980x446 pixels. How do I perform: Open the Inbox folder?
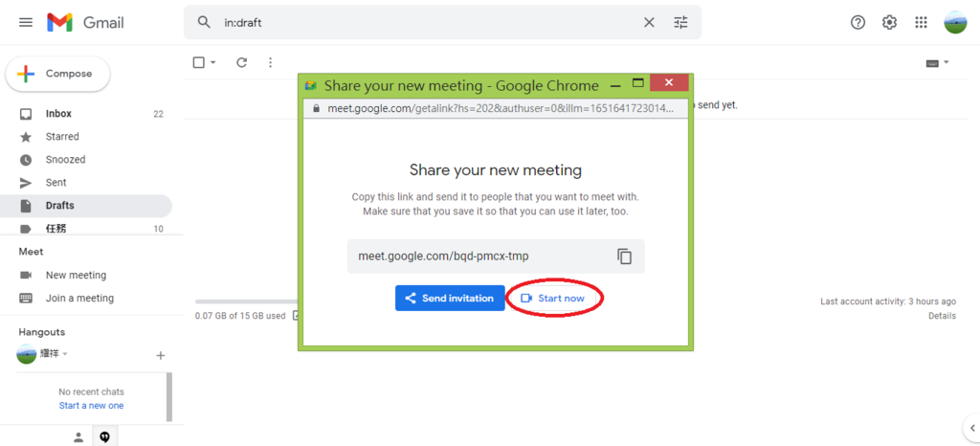point(58,114)
